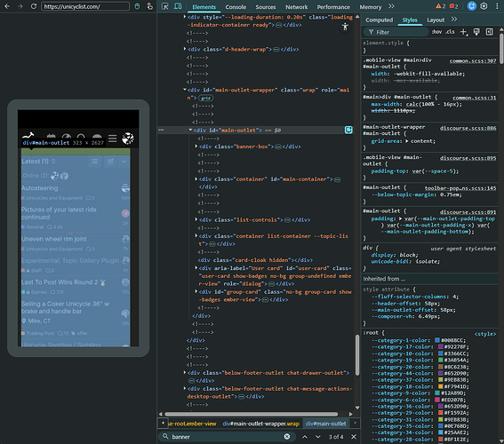This screenshot has height=444, width=504.
Task: Collapse the main-outlet div node
Action: coord(190,130)
